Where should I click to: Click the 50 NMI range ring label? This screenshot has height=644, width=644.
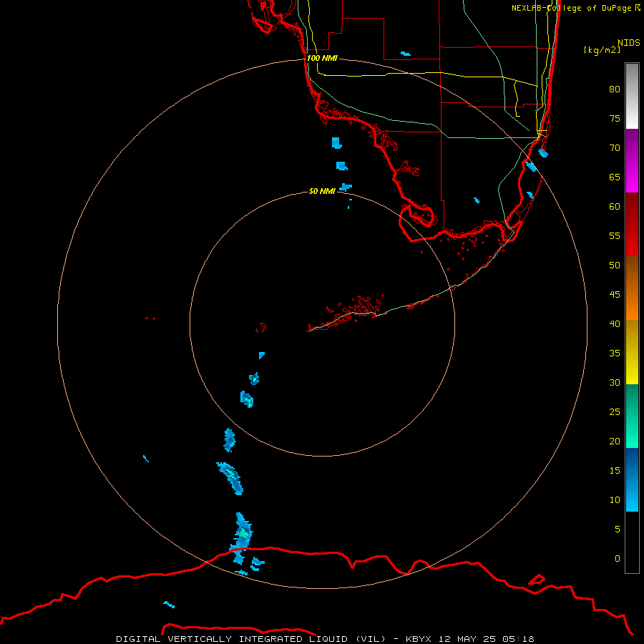(322, 191)
